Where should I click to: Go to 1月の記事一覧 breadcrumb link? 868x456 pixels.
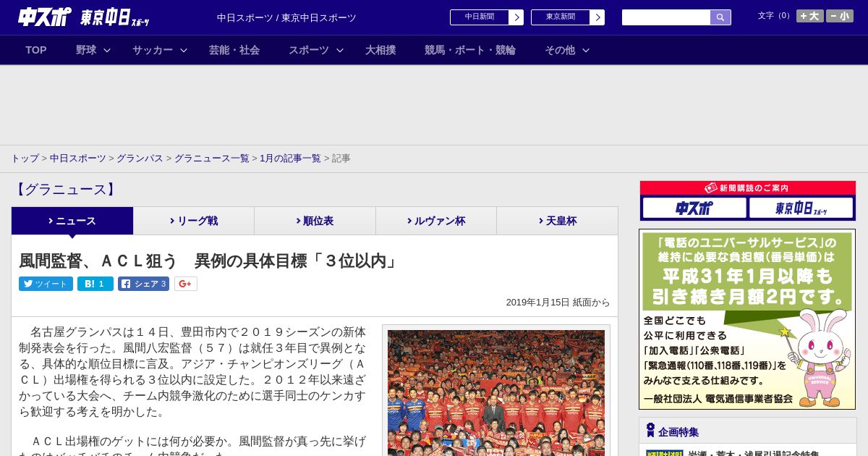pos(290,158)
